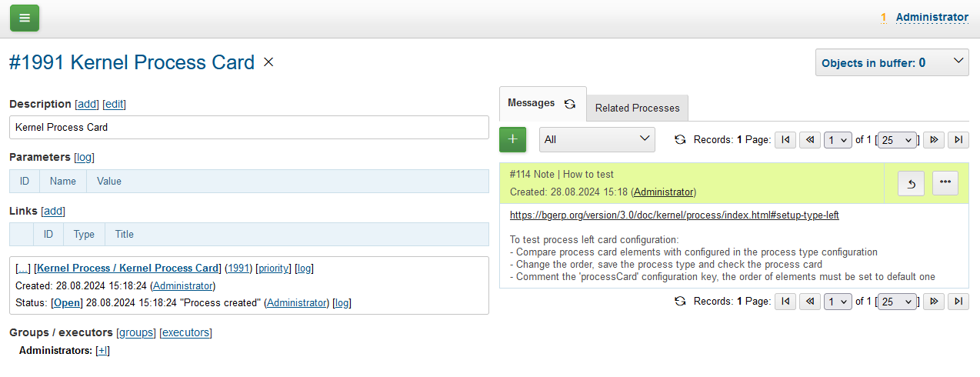The width and height of the screenshot is (980, 377).
Task: Go to previous page in top pager
Action: tap(810, 139)
